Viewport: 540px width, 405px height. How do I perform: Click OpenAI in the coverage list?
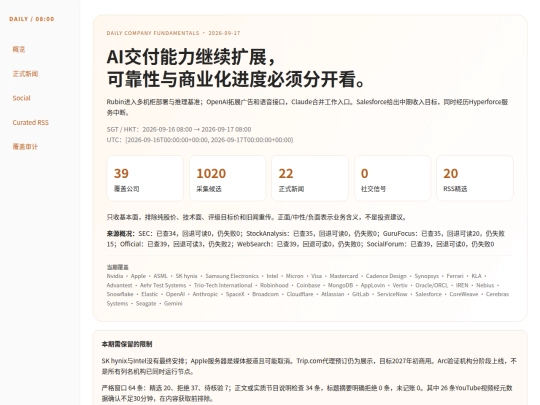pyautogui.click(x=175, y=294)
